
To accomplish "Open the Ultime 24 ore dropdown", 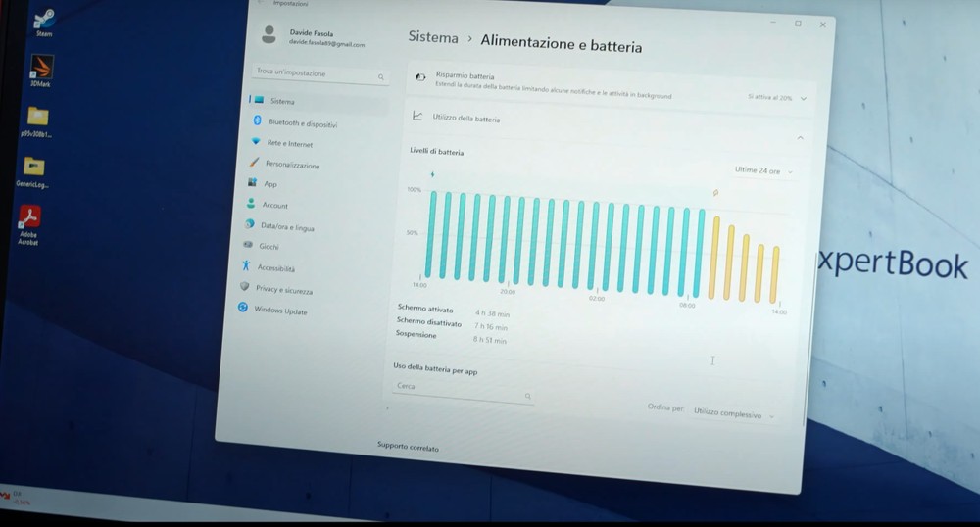I will pos(762,170).
